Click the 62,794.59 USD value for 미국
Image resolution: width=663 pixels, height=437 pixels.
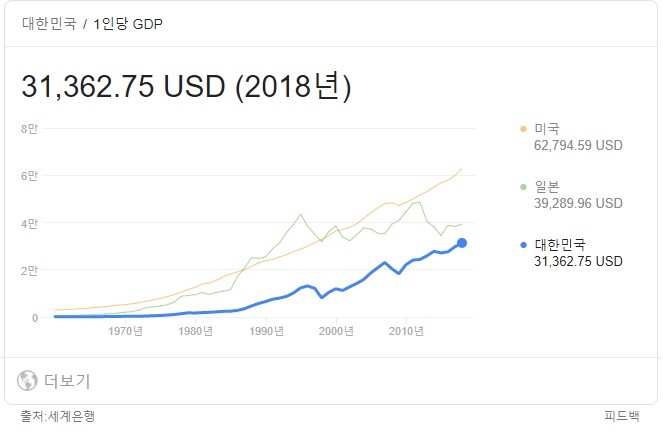578,145
